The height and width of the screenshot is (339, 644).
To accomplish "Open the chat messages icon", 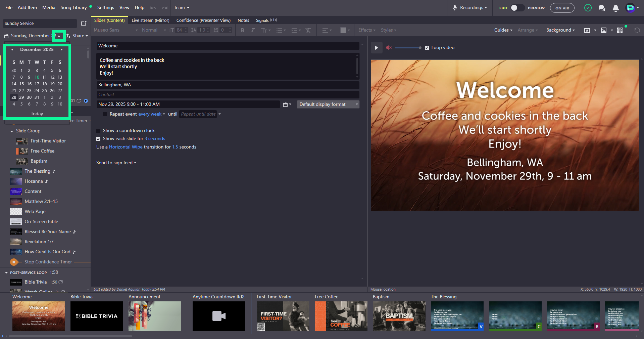I will (602, 8).
